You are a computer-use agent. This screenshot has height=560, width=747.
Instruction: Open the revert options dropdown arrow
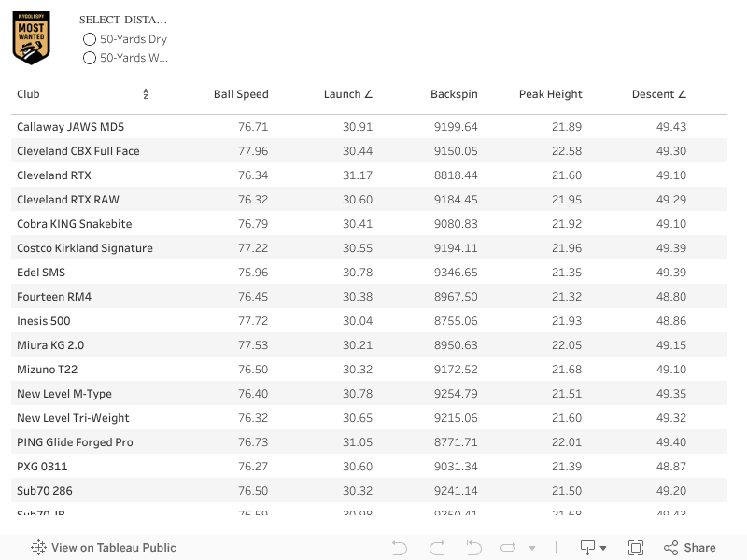pyautogui.click(x=532, y=548)
